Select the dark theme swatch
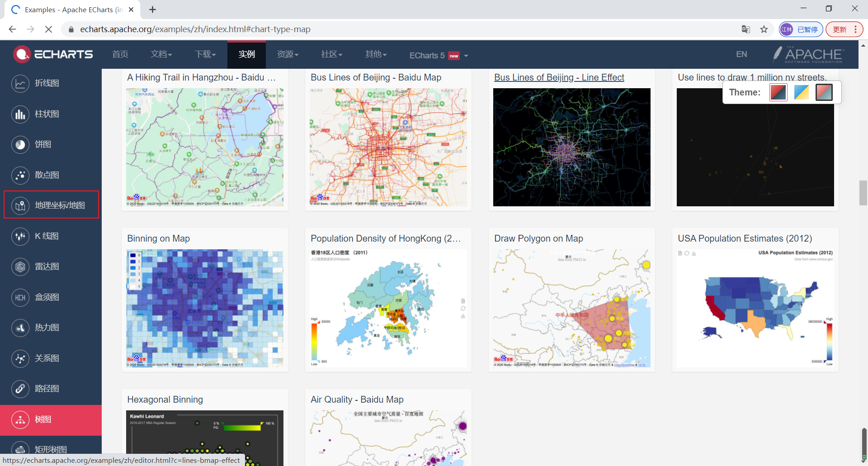 [824, 92]
